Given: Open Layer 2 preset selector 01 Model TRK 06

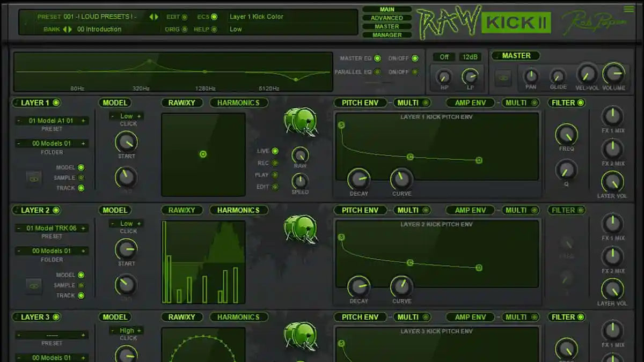Looking at the screenshot, I should pos(52,228).
